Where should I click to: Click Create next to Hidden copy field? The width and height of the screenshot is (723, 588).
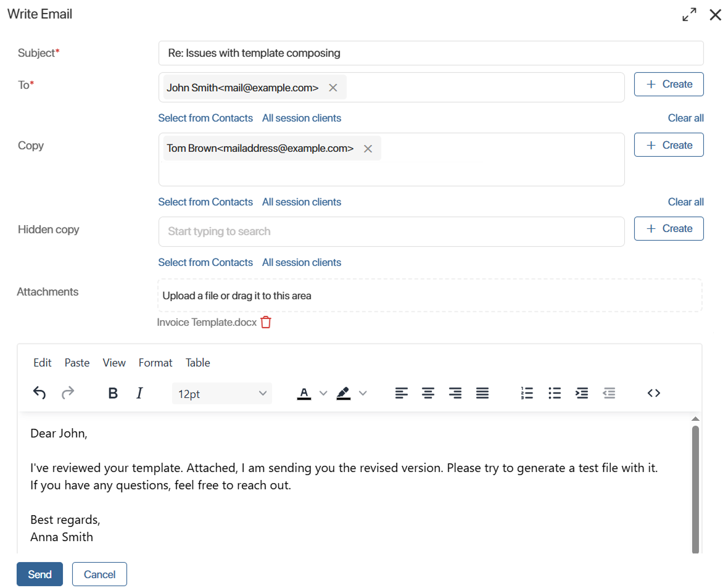(669, 228)
